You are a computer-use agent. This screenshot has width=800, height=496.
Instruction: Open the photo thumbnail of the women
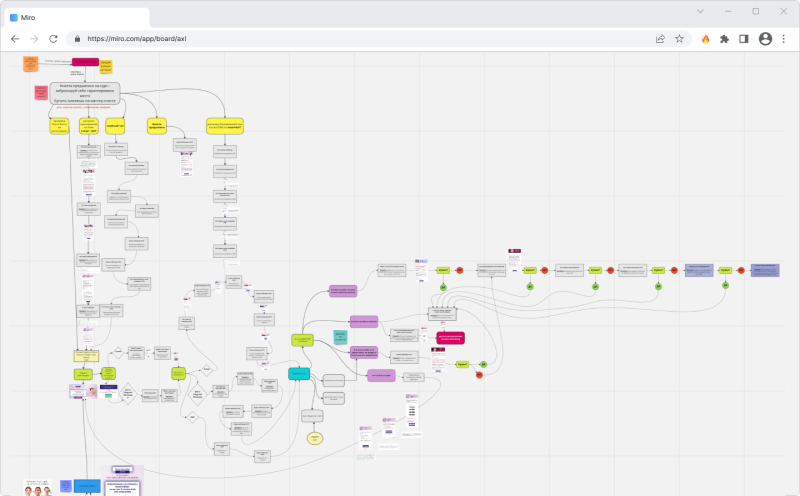click(38, 488)
